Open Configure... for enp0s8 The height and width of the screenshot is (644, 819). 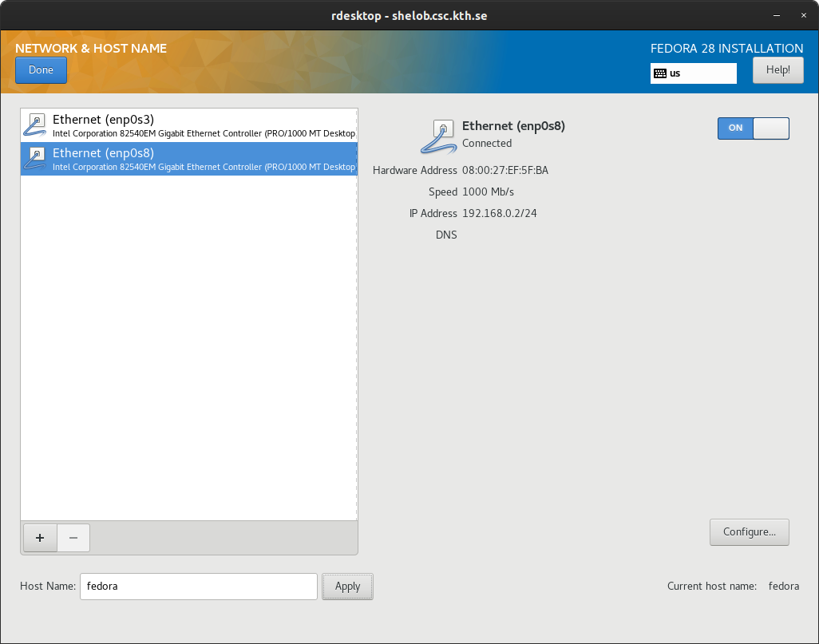coord(749,532)
